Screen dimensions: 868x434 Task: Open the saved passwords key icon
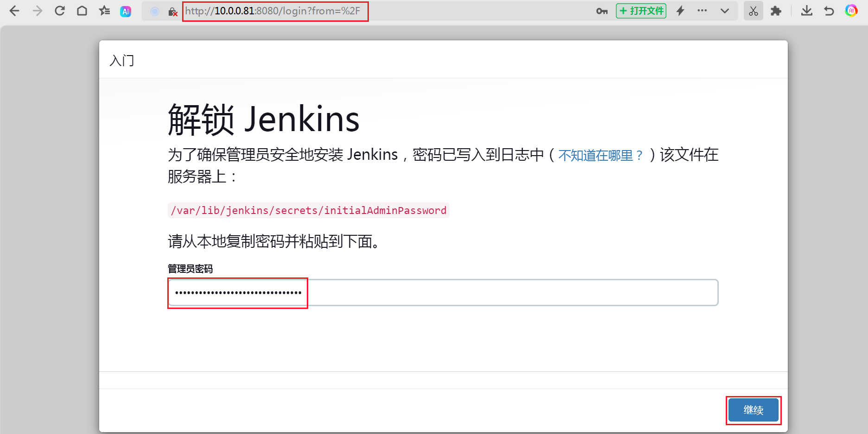(602, 11)
